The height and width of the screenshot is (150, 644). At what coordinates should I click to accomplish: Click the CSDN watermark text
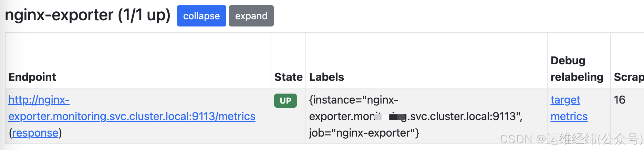[571, 139]
